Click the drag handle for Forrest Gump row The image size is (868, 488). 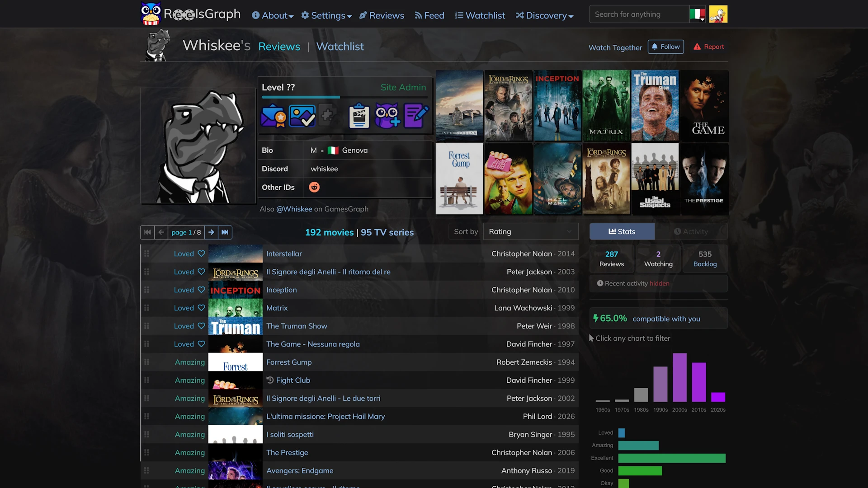click(x=146, y=362)
